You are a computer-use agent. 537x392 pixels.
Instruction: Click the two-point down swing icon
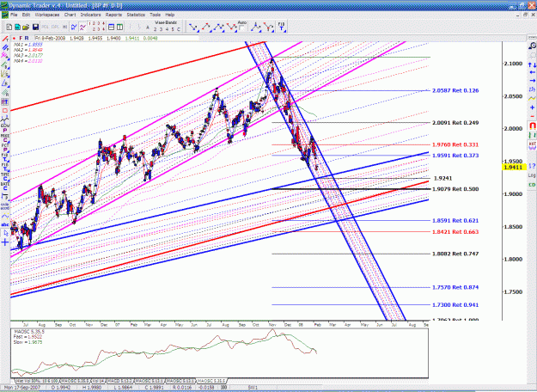point(193,27)
